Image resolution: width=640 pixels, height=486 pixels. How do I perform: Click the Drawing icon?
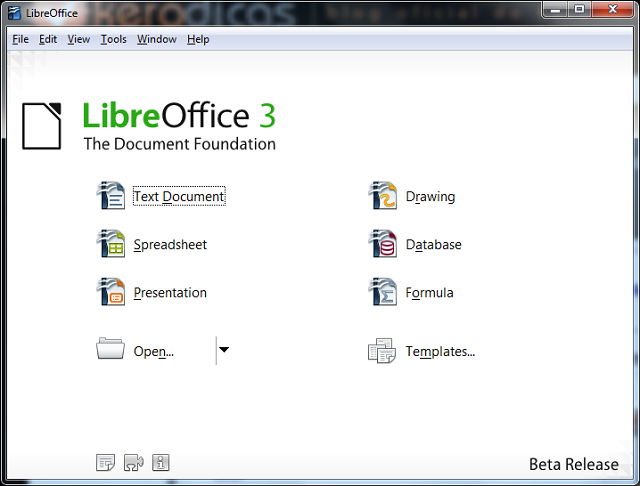coord(382,196)
